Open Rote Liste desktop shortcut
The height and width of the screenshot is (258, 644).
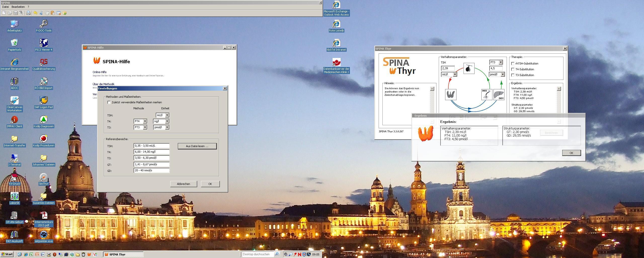click(x=336, y=26)
